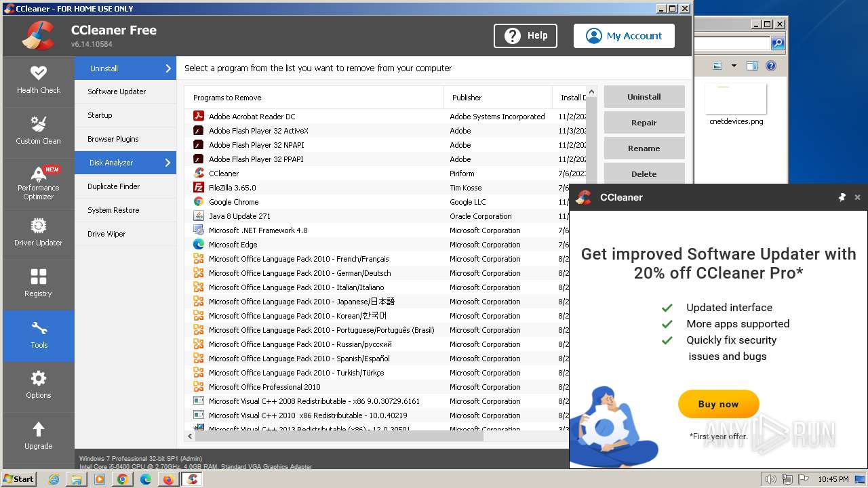Click the Buy now button
This screenshot has height=488, width=868.
point(718,404)
